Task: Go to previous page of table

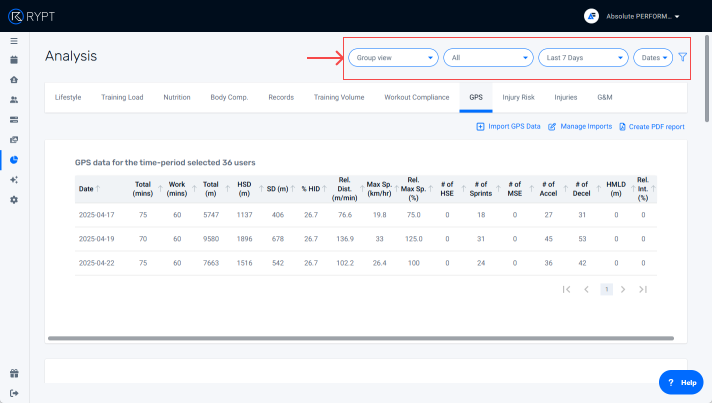Action: pos(586,290)
